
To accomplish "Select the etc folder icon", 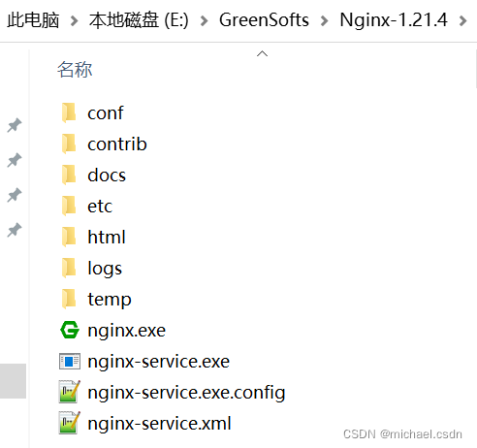I will click(69, 207).
